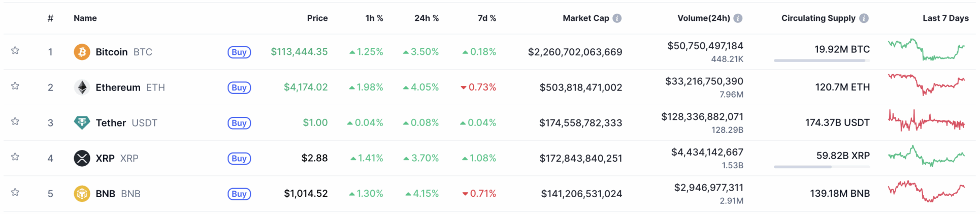
Task: Click the BNB logo icon
Action: (x=82, y=194)
